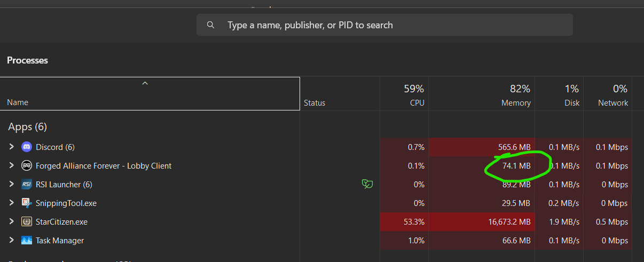Click SnippingTool memory value 29.5 MB
644x262 pixels.
point(516,203)
